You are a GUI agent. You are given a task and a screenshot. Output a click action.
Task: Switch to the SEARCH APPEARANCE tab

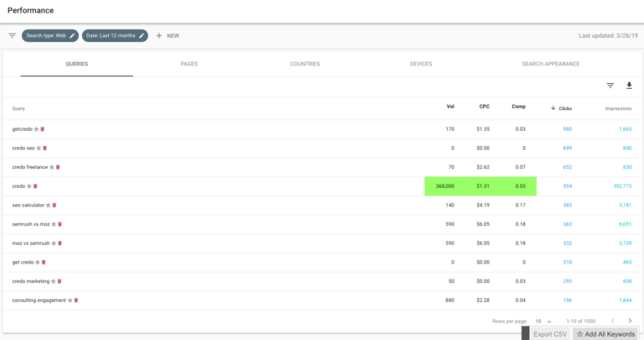point(551,64)
